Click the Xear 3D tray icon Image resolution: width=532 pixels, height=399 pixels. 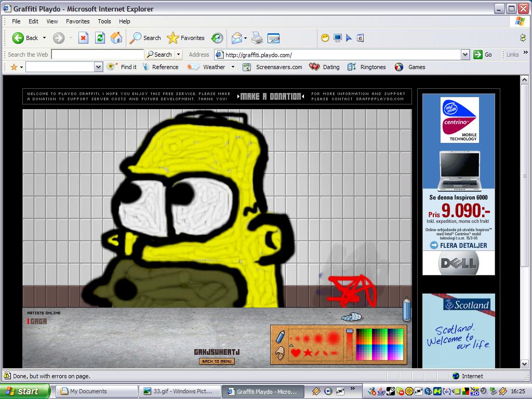(x=474, y=391)
